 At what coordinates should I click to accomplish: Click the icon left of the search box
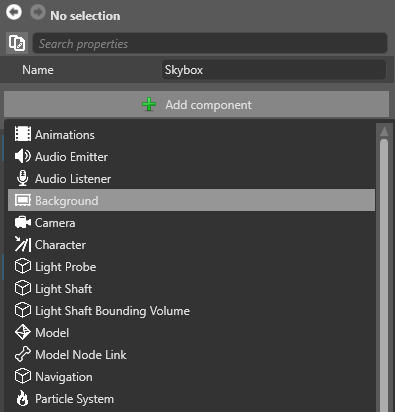point(17,43)
